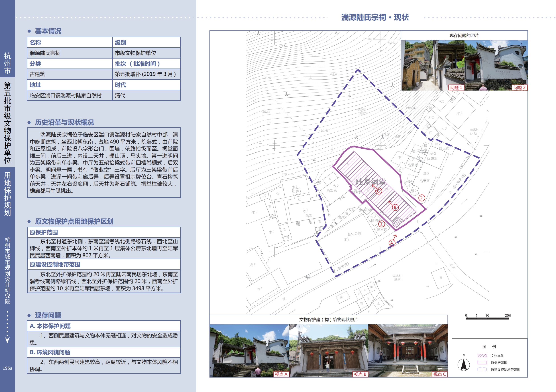Click the hatched 文物本体 legend swatch

click(x=482, y=356)
